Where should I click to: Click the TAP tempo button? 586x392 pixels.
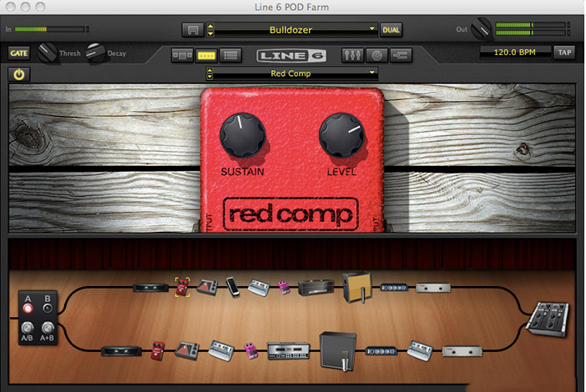pyautogui.click(x=564, y=53)
